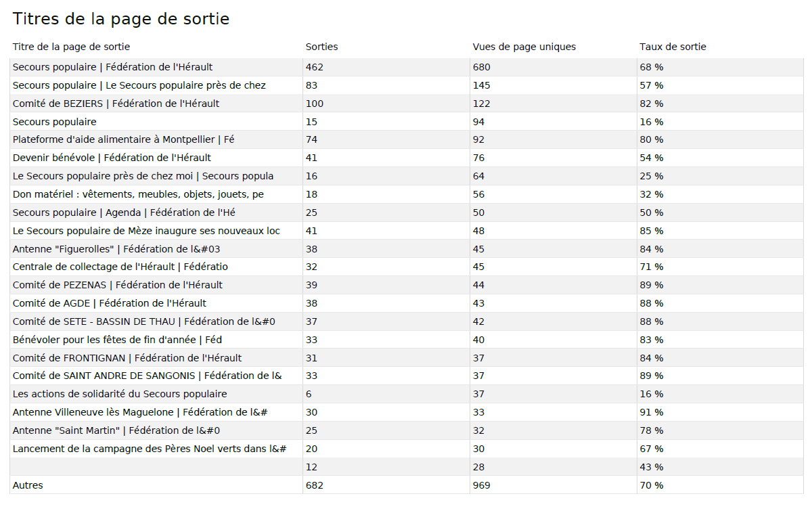Click the 'Titre de la page de sortie' header
Viewport: 812px width, 513px height.
coord(71,47)
